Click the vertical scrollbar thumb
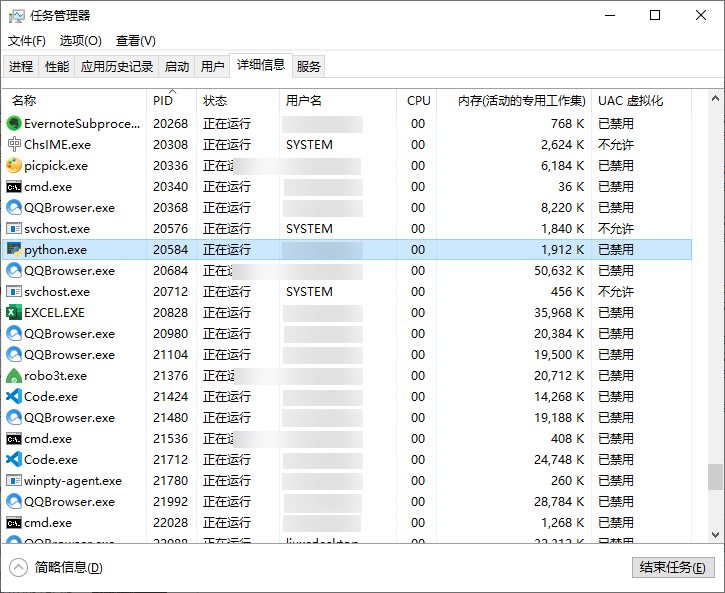This screenshot has width=725, height=593. pos(715,477)
